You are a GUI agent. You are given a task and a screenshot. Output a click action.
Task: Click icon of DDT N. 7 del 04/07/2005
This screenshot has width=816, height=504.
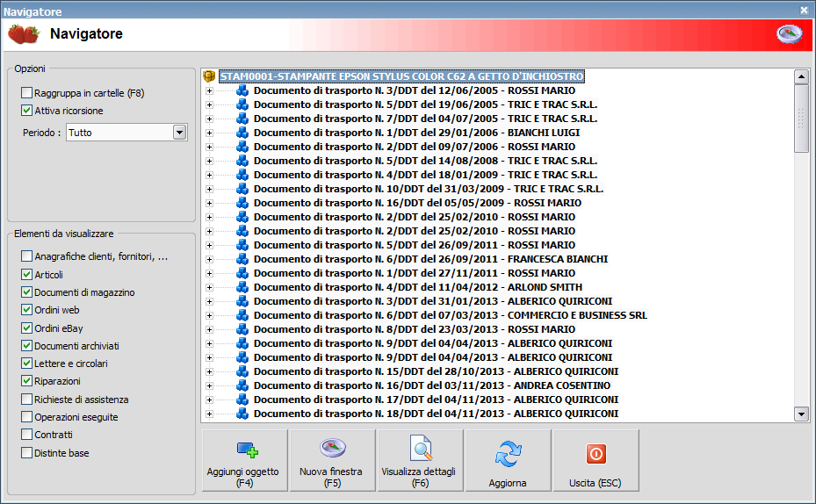click(242, 119)
